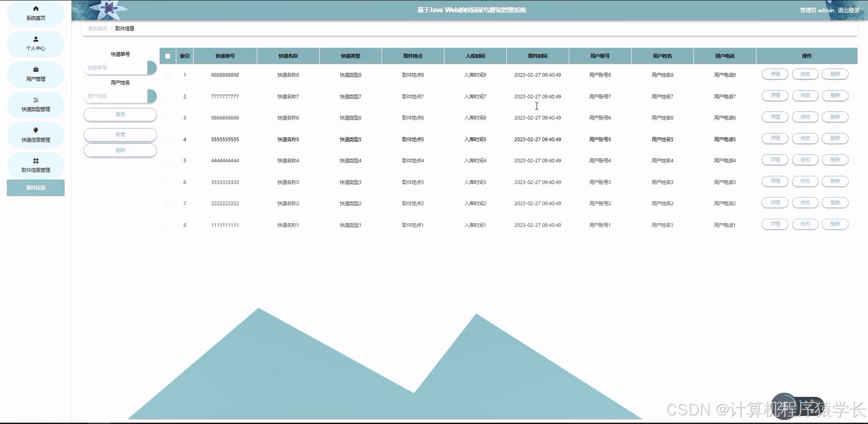Check the row 5555555555 checkbox
This screenshot has height=424, width=868.
click(168, 140)
